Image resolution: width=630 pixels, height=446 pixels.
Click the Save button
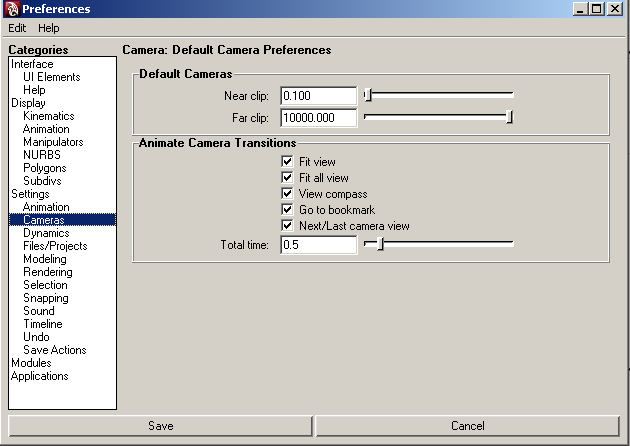pos(160,426)
